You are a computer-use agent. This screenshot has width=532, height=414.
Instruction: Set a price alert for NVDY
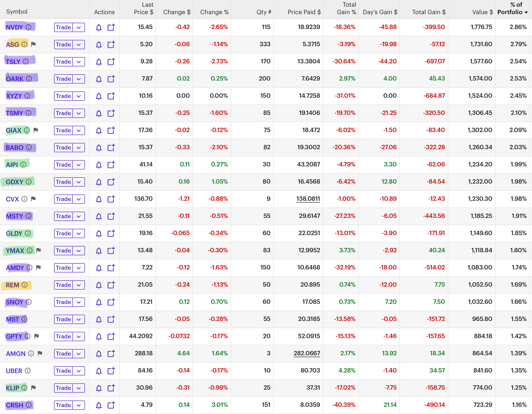[99, 27]
